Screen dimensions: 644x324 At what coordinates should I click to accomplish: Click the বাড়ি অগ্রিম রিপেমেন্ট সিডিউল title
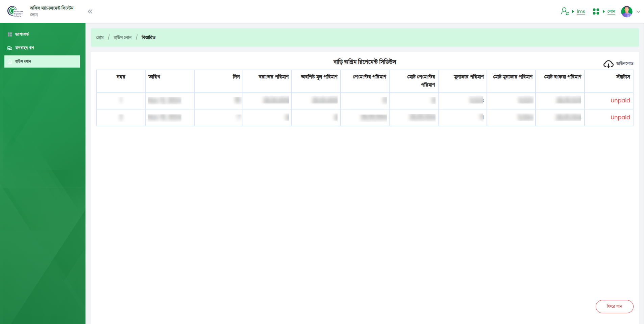click(x=365, y=62)
